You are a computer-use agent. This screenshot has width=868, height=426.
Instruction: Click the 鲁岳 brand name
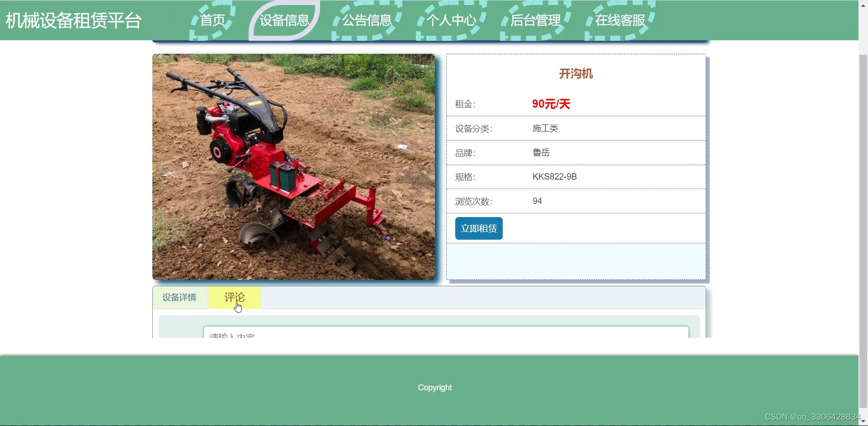tap(541, 152)
